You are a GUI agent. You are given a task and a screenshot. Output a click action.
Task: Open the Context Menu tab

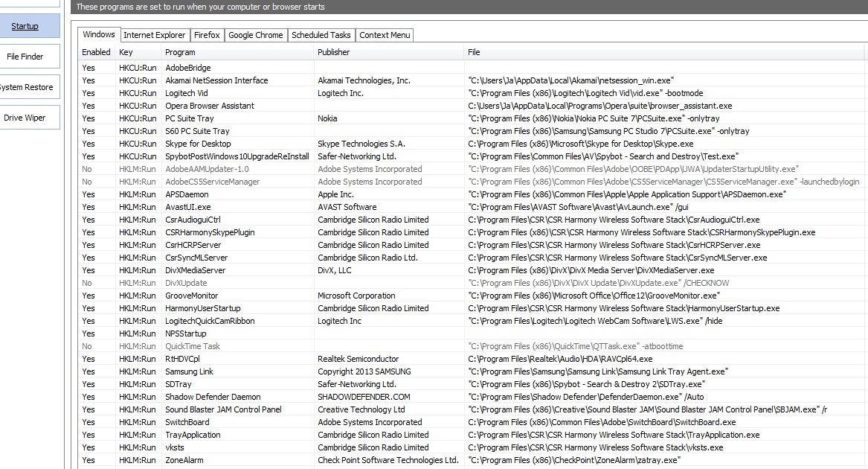point(385,35)
